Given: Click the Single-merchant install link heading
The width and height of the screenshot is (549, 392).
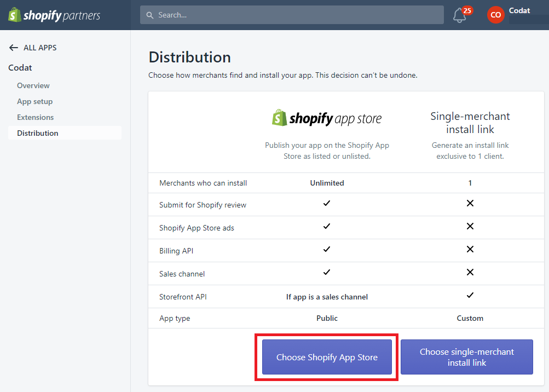Looking at the screenshot, I should point(470,123).
